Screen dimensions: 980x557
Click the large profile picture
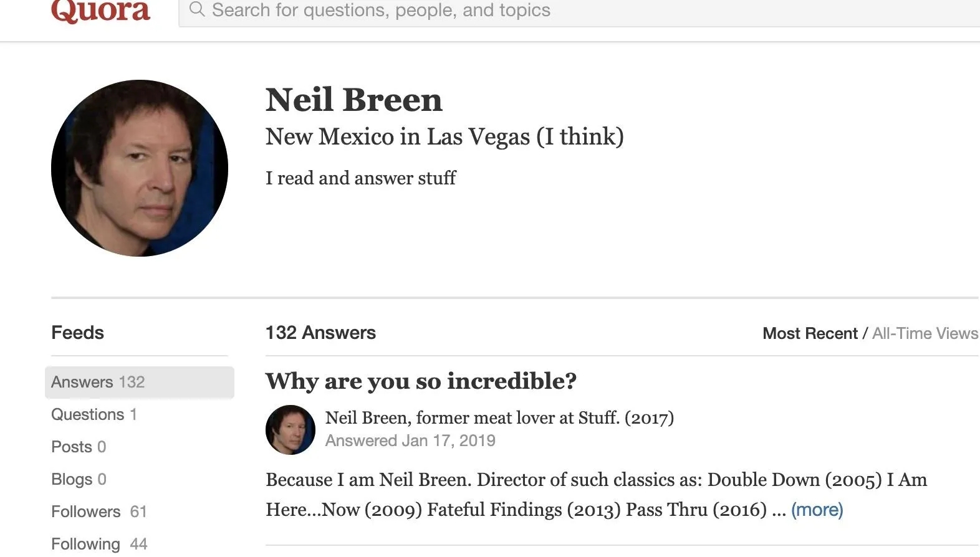tap(140, 168)
